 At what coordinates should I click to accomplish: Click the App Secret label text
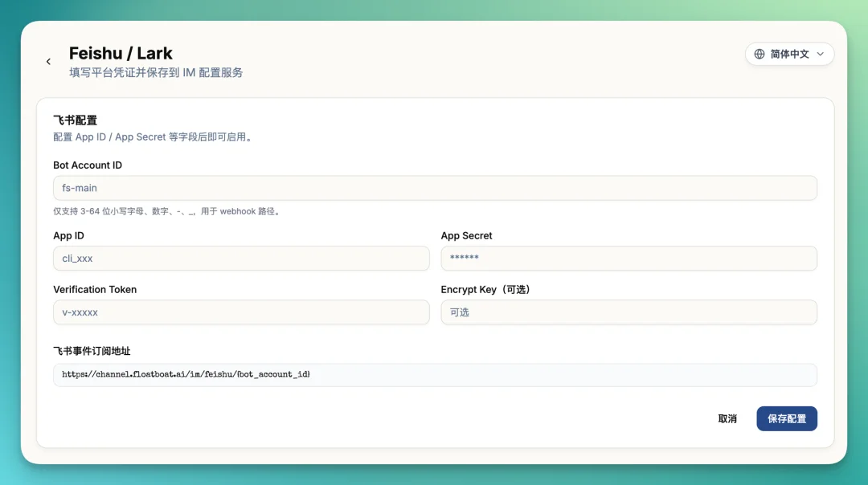(x=466, y=236)
